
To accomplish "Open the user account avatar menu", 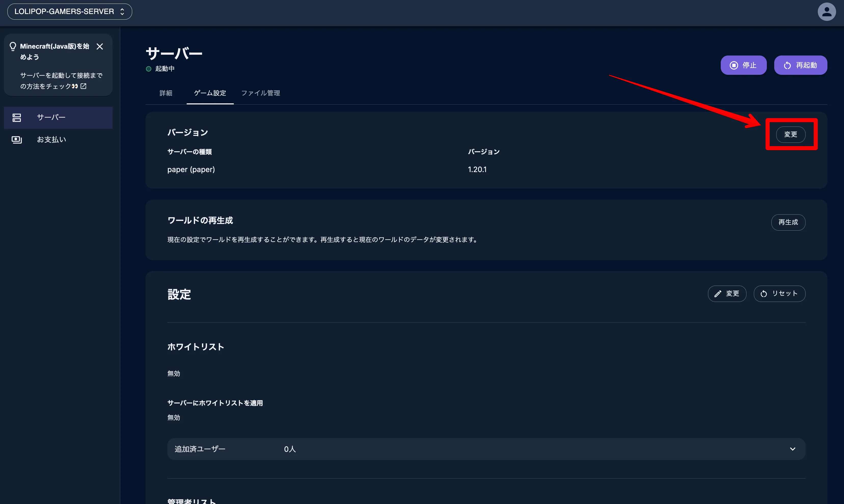I will point(826,11).
